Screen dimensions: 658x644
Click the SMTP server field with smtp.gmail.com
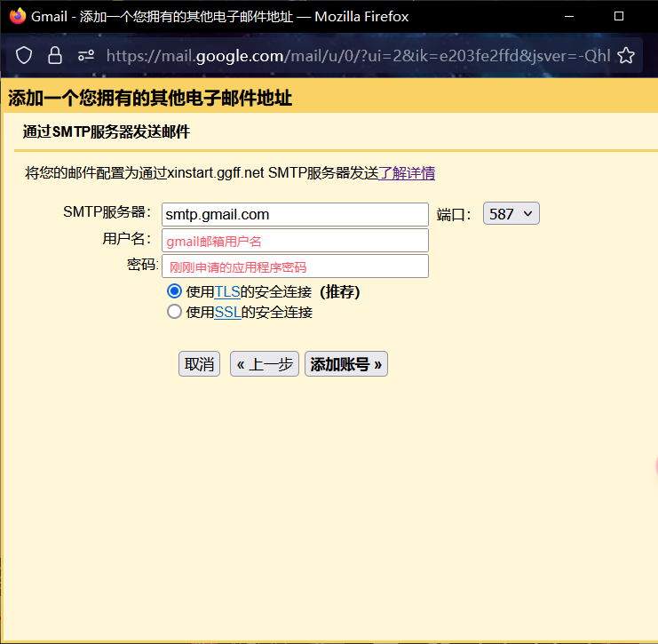[x=295, y=215]
